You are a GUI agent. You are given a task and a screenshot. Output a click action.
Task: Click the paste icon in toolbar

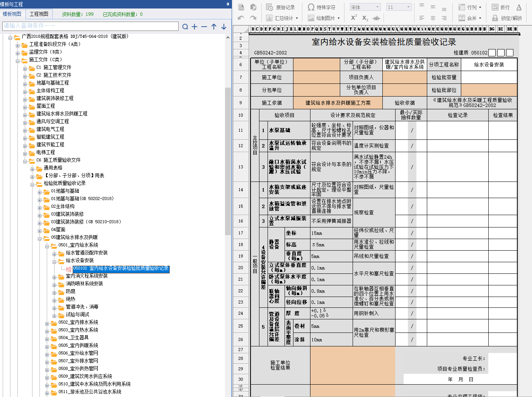(x=254, y=7)
